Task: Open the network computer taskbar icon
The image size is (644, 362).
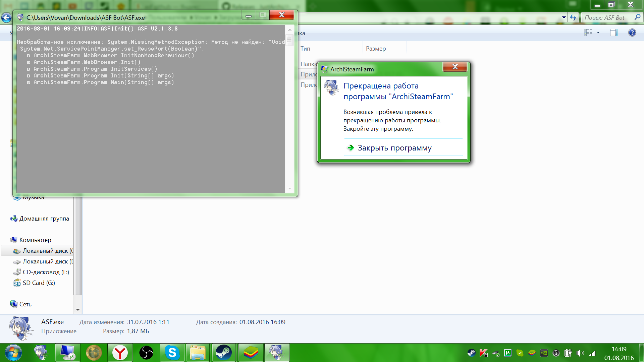Action: click(67, 353)
